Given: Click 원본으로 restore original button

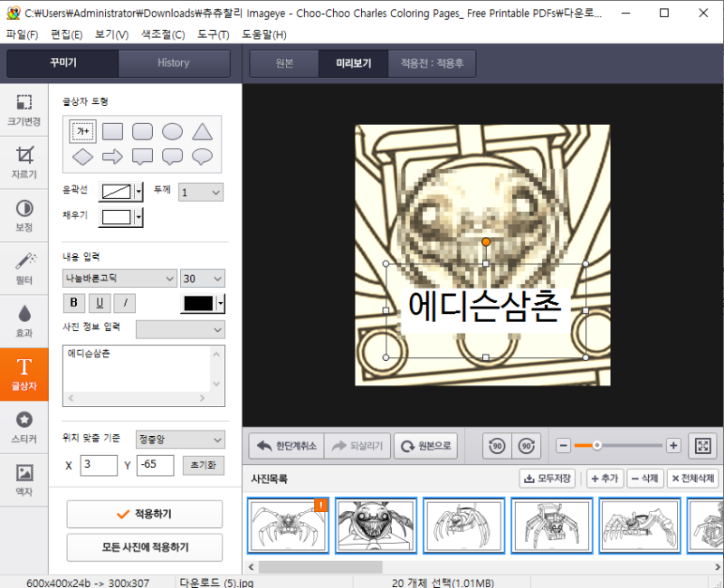Looking at the screenshot, I should click(x=425, y=446).
